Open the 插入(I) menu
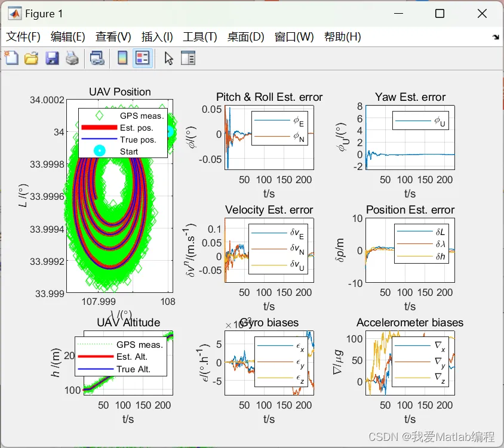This screenshot has width=504, height=448. point(157,36)
